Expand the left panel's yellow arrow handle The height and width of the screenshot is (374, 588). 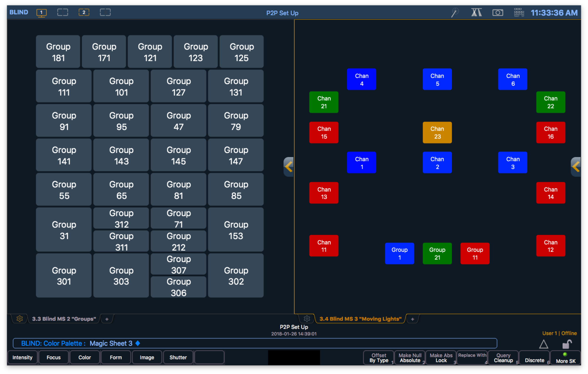click(289, 167)
